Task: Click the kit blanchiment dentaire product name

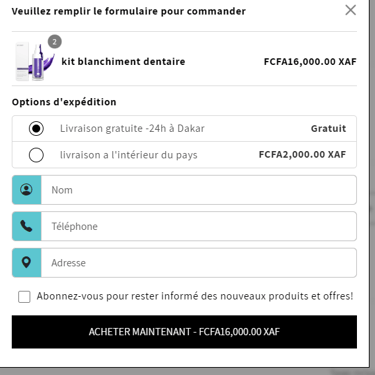Action: (x=123, y=61)
